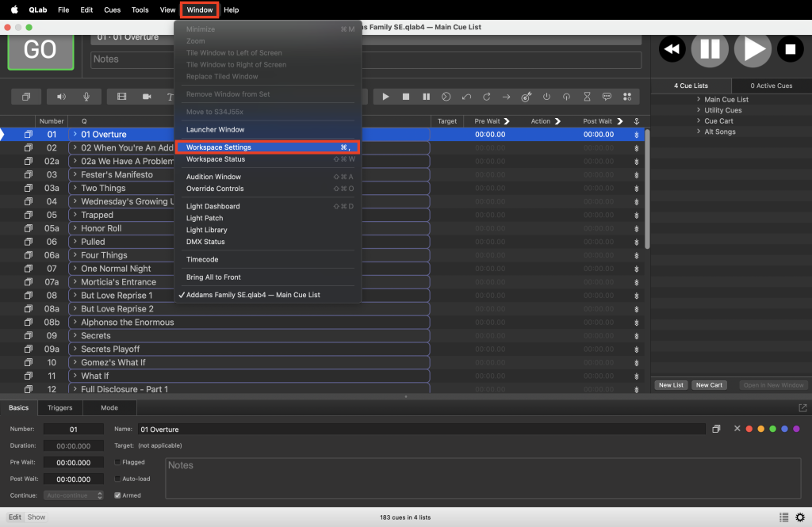
Task: Click the rewind transport button
Action: pos(672,49)
